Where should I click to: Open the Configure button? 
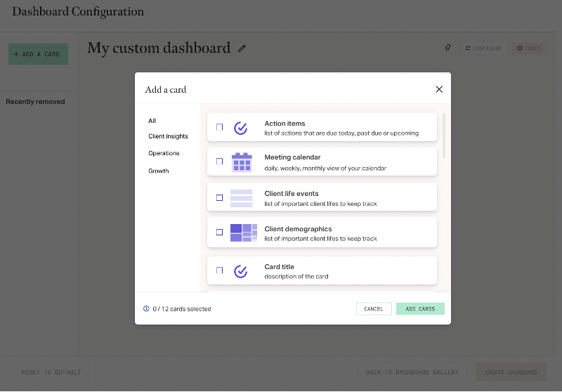point(484,48)
